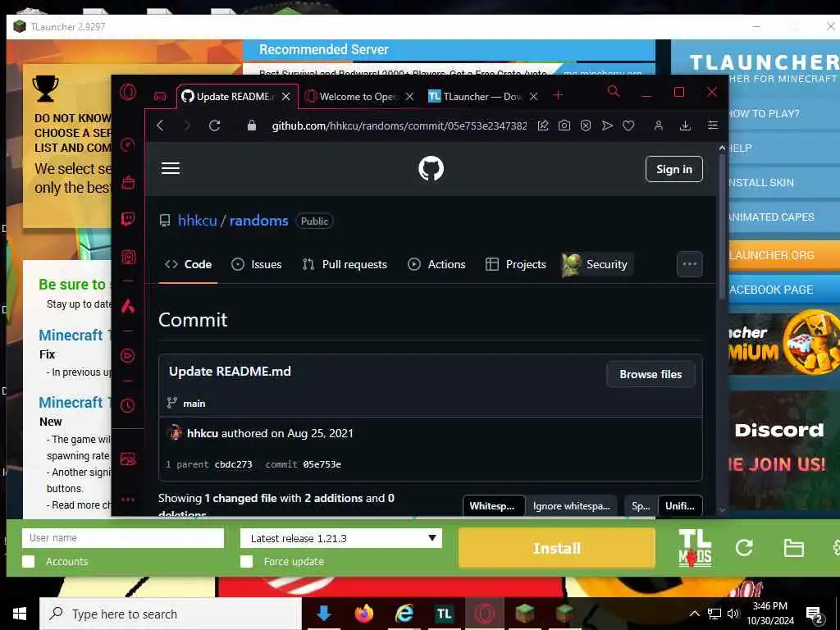Click Opera search tabs magnifier icon
The height and width of the screenshot is (630, 840).
(x=614, y=92)
